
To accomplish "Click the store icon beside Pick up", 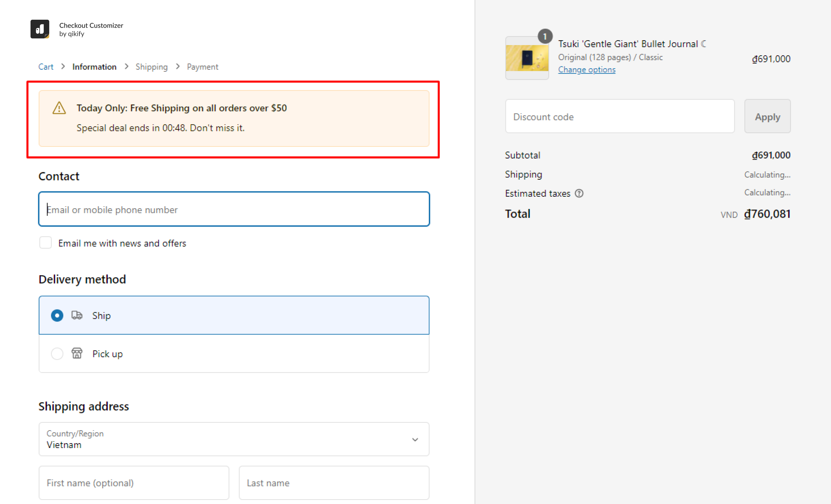I will coord(77,353).
